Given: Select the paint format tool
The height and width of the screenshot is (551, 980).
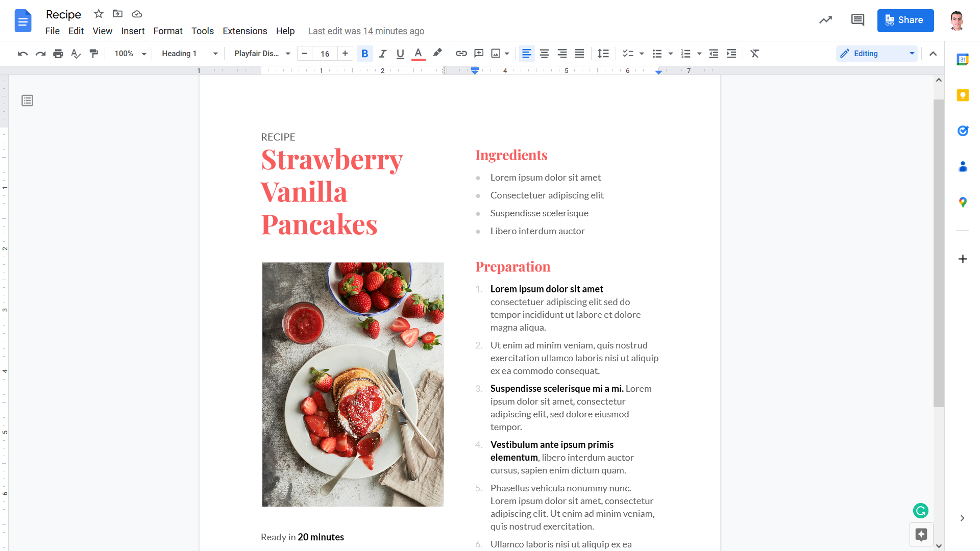Looking at the screenshot, I should click(94, 54).
